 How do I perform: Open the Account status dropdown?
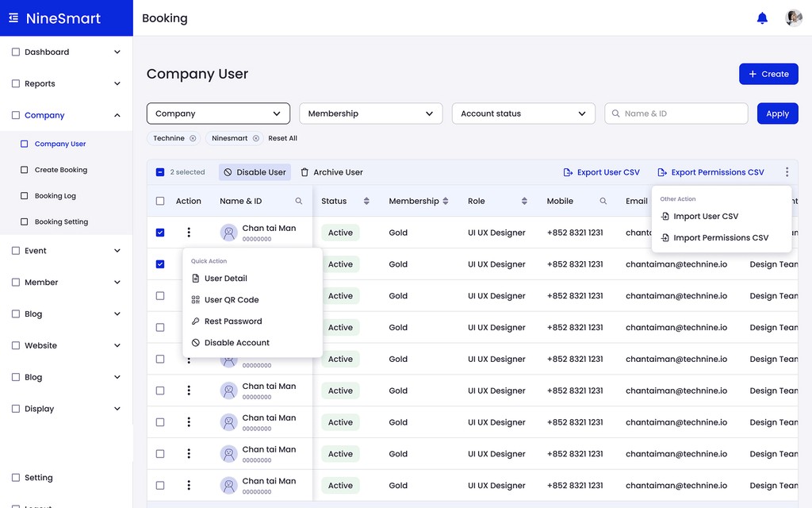click(x=523, y=114)
